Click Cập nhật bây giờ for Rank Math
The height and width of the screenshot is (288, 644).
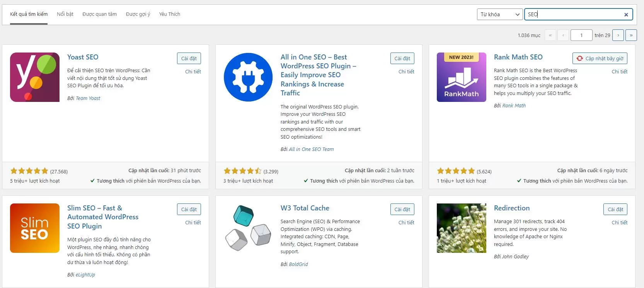600,58
